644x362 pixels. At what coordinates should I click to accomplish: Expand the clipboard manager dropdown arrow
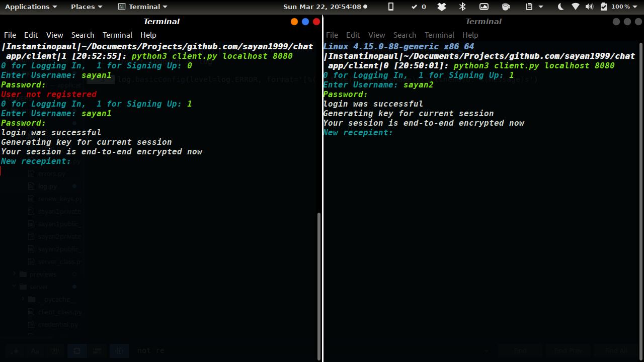tap(541, 7)
